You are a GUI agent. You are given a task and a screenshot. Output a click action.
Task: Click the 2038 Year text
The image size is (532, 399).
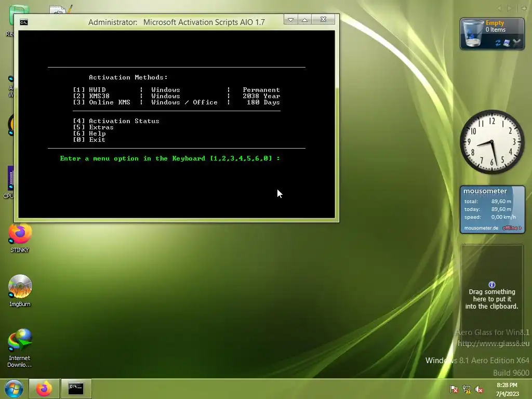tap(261, 96)
